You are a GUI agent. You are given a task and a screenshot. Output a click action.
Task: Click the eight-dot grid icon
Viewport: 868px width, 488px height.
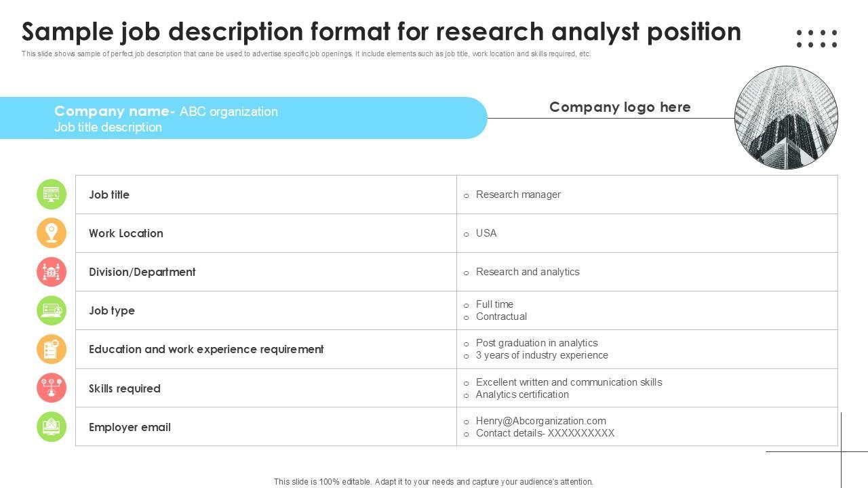pos(816,39)
